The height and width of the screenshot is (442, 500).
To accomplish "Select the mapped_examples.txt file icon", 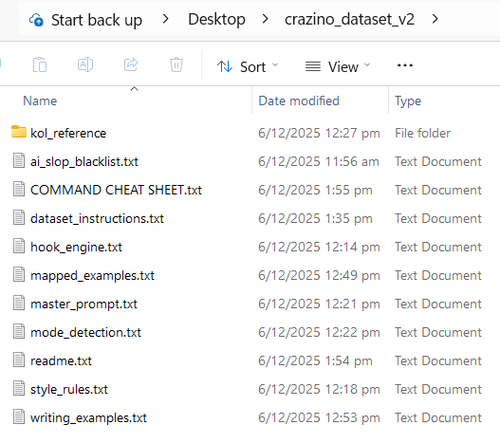I will click(19, 275).
